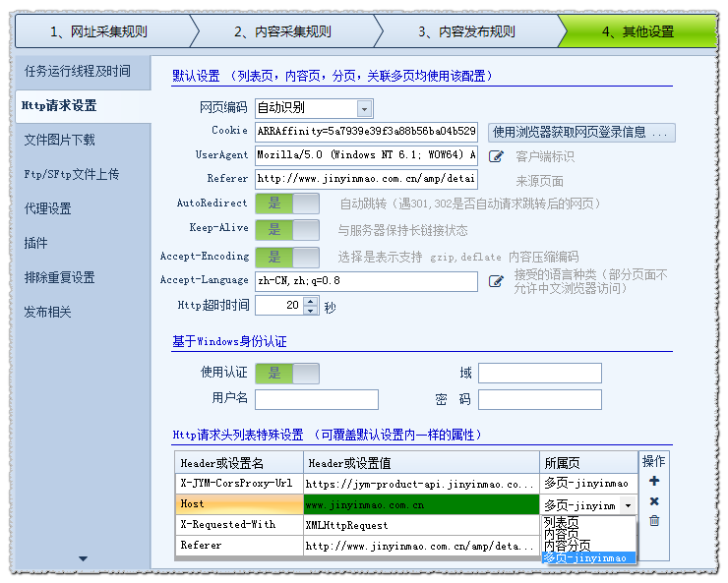Click Header或设置值 column header
This screenshot has width=728, height=583.
[x=421, y=463]
